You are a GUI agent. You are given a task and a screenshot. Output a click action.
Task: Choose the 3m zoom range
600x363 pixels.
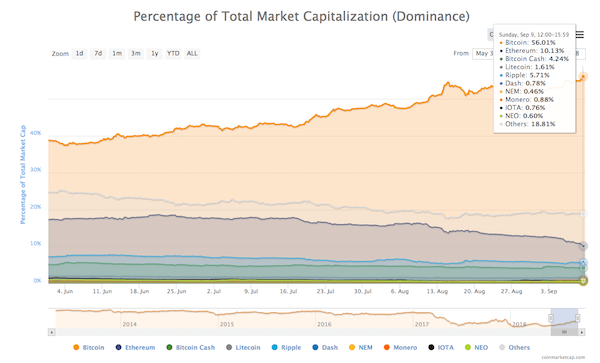[x=135, y=54]
